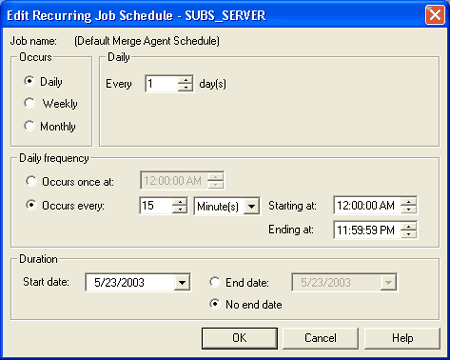Click the Ending at time field
This screenshot has width=450, height=360.
(x=367, y=230)
